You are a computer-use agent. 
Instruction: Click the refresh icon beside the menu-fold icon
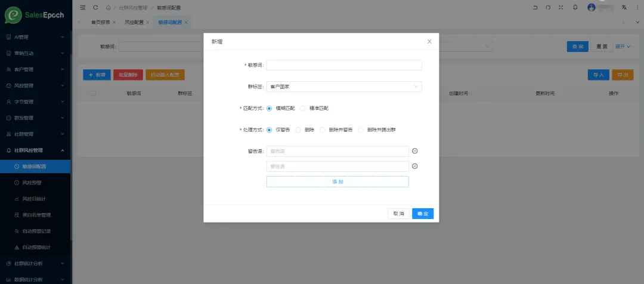(95, 7)
